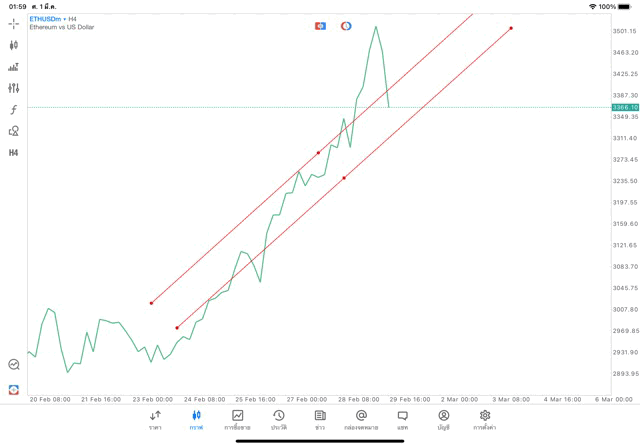Tap the red-blue circular icon atop chart
This screenshot has width=640, height=447.
(346, 26)
